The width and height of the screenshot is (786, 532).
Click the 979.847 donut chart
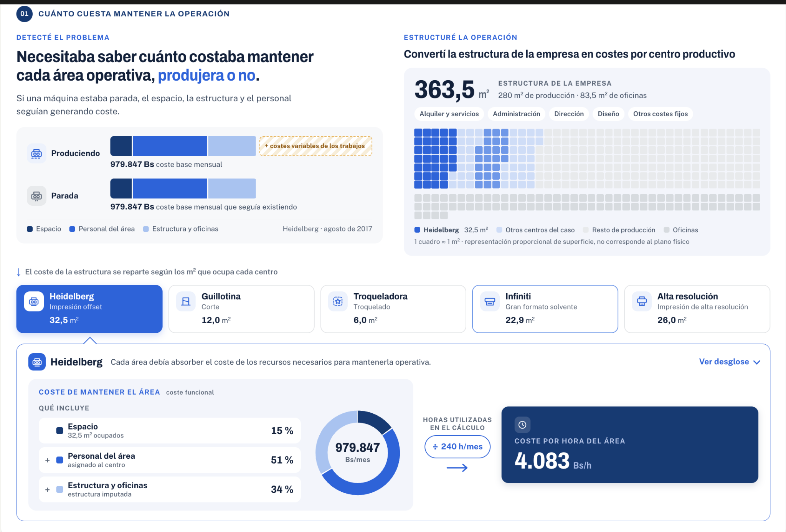358,453
